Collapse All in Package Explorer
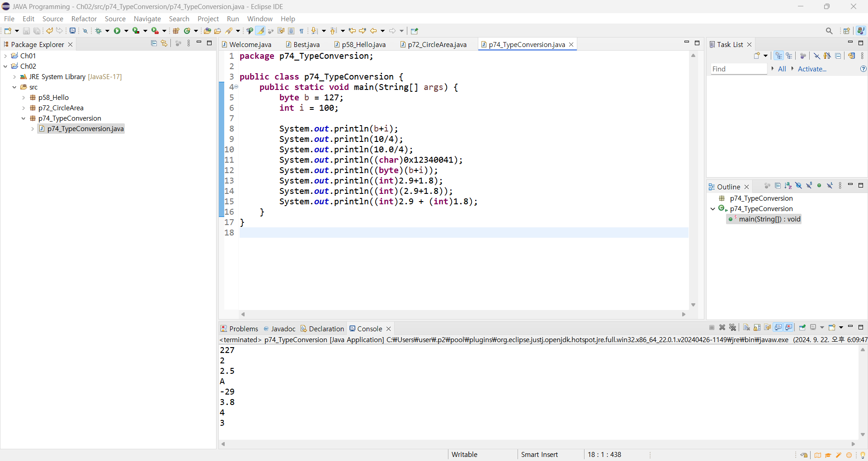The width and height of the screenshot is (868, 461). coord(154,43)
